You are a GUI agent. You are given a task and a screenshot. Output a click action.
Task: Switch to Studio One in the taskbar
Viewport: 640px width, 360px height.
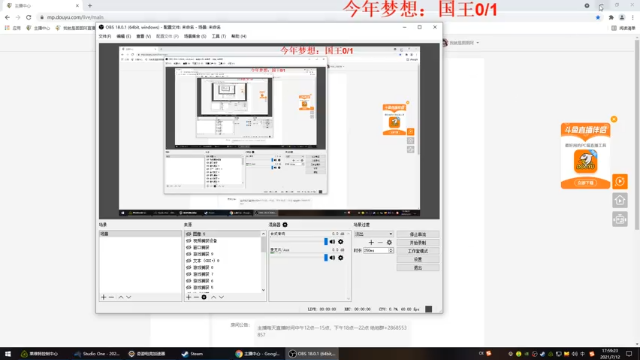[x=97, y=353]
